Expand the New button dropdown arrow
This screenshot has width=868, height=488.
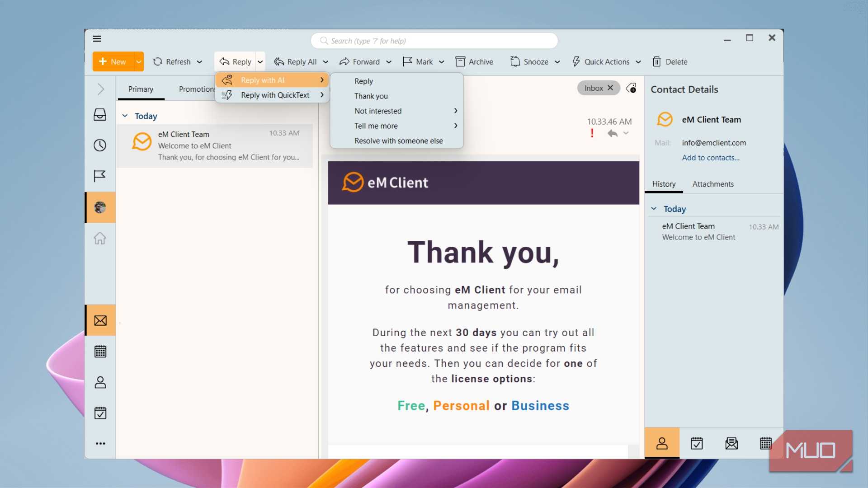pos(139,62)
